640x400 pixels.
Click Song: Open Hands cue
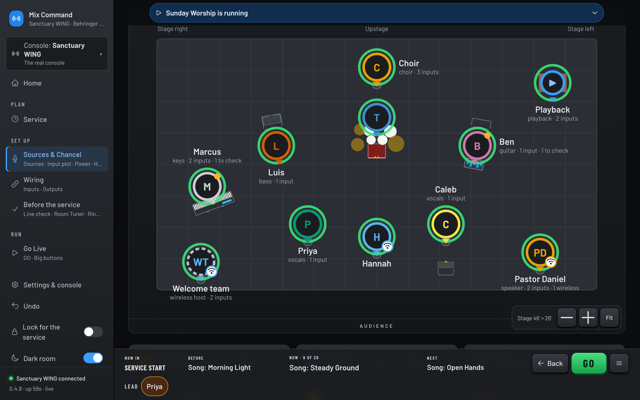pyautogui.click(x=456, y=368)
